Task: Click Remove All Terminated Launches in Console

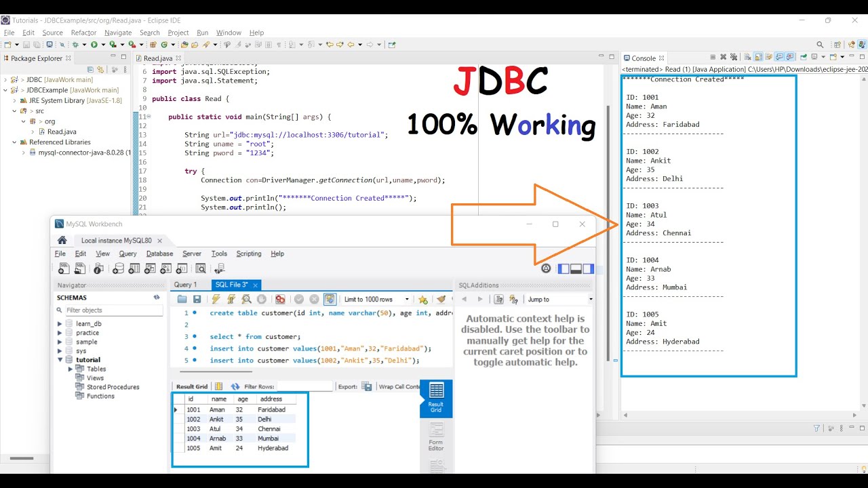Action: (734, 57)
